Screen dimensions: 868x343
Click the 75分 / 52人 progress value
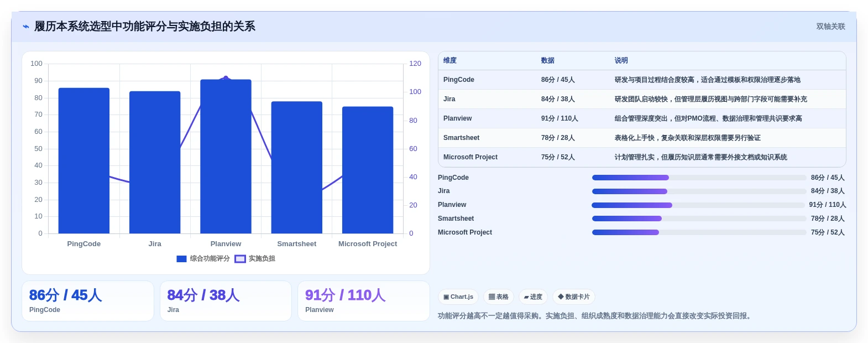828,232
